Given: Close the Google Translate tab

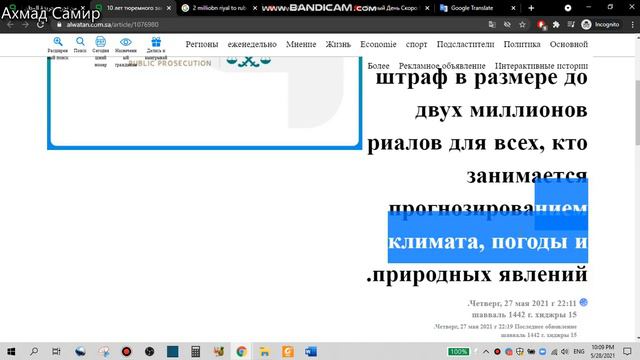Looking at the screenshot, I should (x=513, y=8).
